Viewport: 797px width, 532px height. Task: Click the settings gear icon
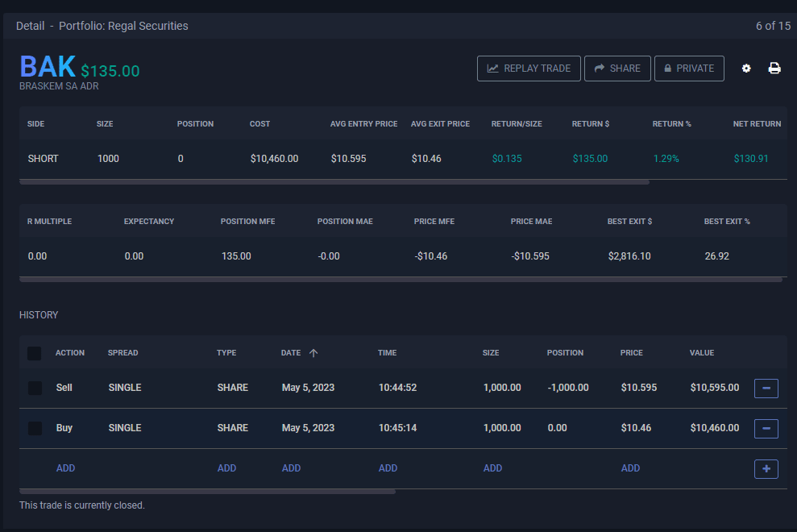coord(746,69)
